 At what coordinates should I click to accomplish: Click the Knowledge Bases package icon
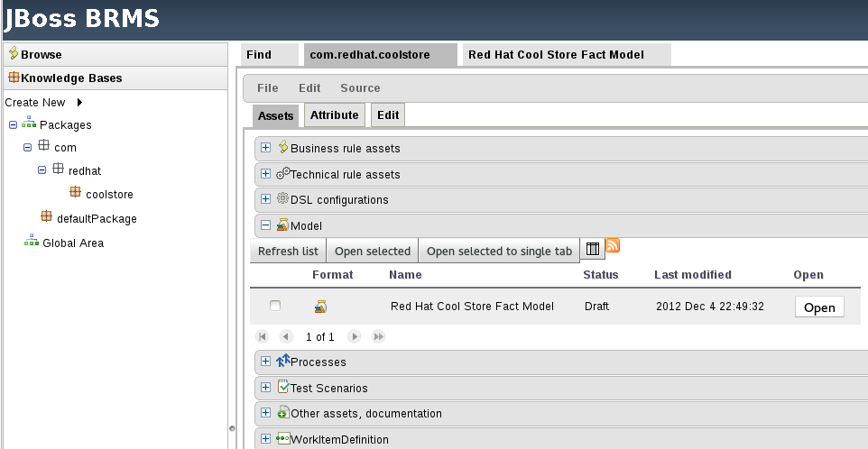pyautogui.click(x=14, y=78)
